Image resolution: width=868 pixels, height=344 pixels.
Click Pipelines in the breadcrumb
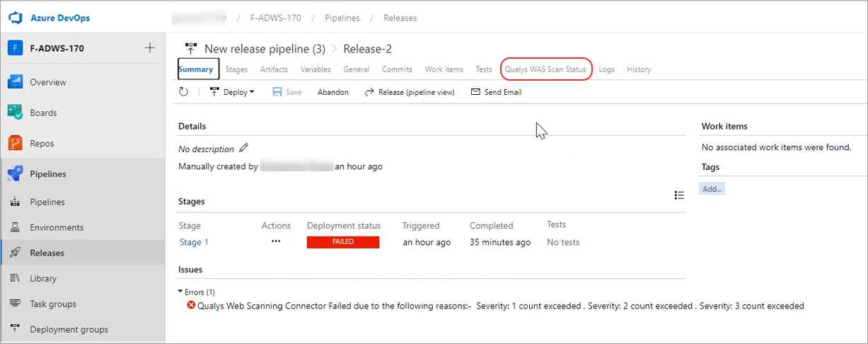pos(342,18)
